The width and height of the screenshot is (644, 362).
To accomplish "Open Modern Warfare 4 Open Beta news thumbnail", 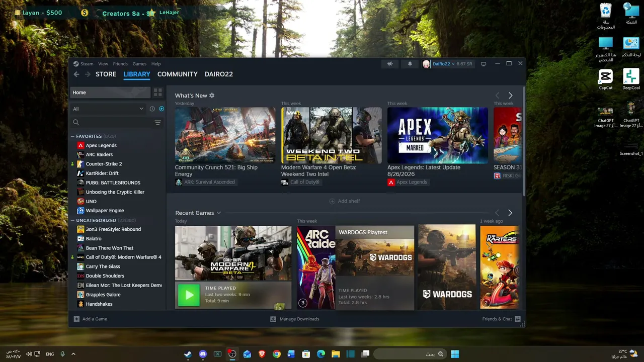I will 332,135.
